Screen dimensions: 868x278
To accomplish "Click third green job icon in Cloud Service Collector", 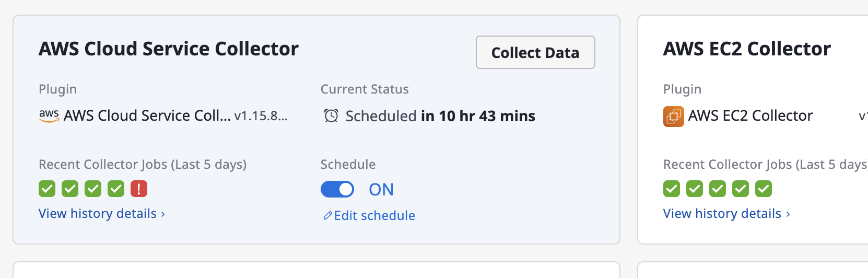I will point(93,189).
